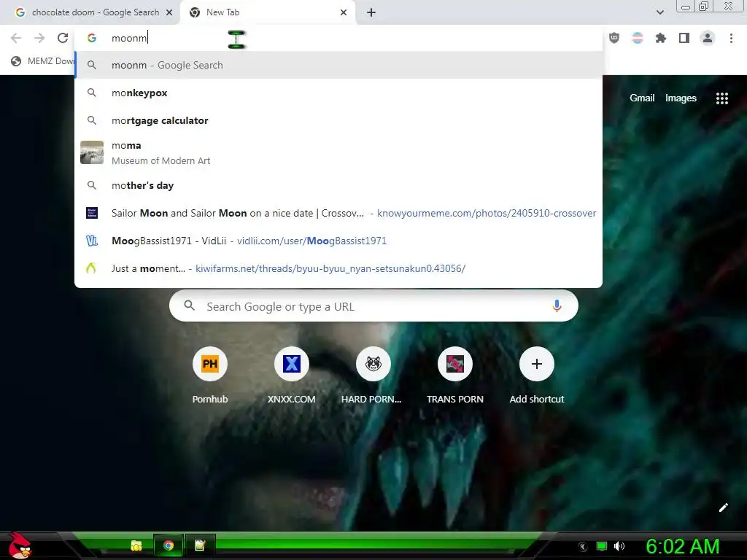
Task: Close the chocolate doom search tab
Action: click(169, 12)
